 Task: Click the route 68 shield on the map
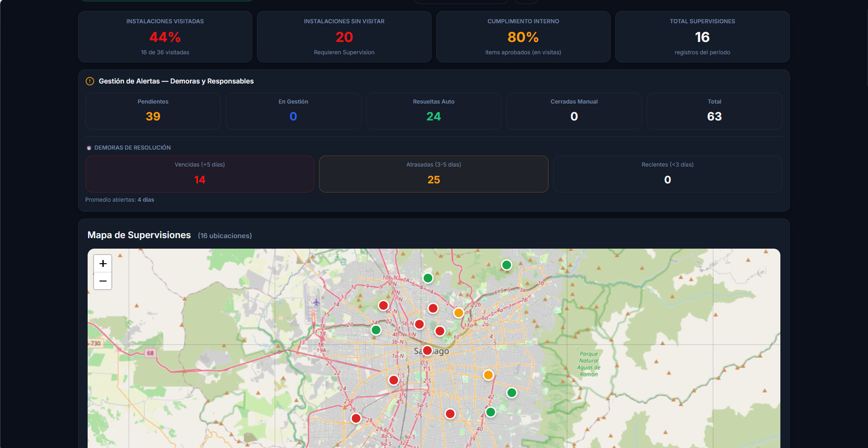(x=150, y=353)
